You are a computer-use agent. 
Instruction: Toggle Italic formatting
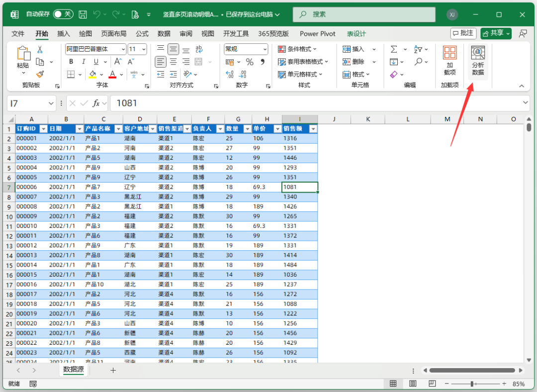[84, 62]
